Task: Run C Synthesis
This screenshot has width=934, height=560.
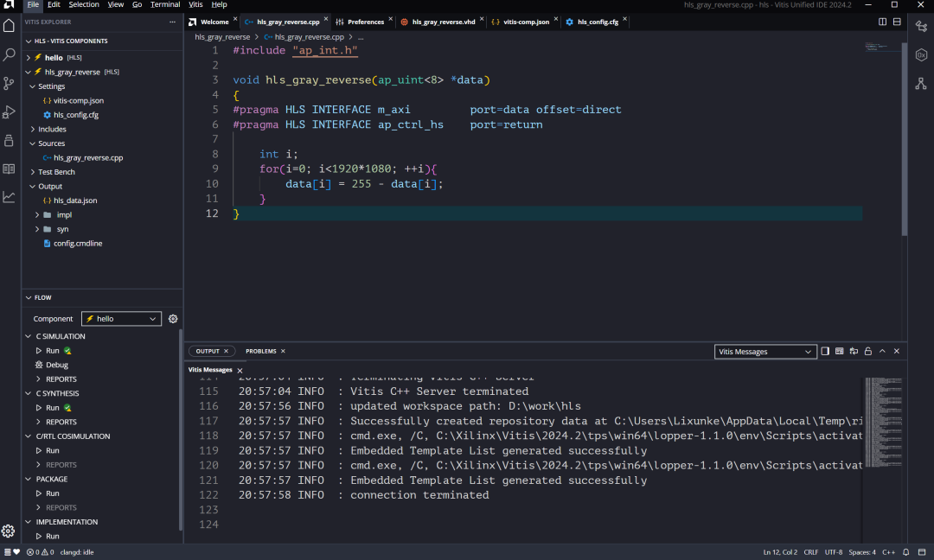Action: pos(53,408)
